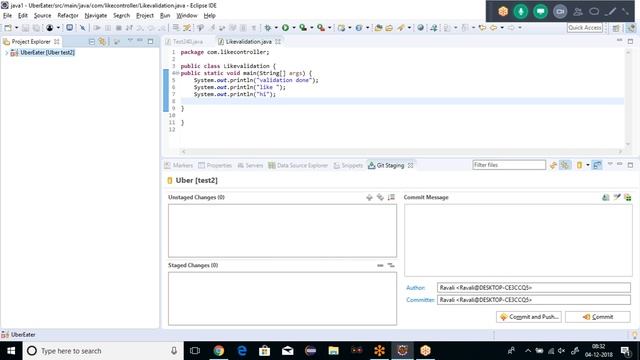The image size is (640, 360).
Task: Open participants icon in meeting overlay
Action: [x=578, y=11]
